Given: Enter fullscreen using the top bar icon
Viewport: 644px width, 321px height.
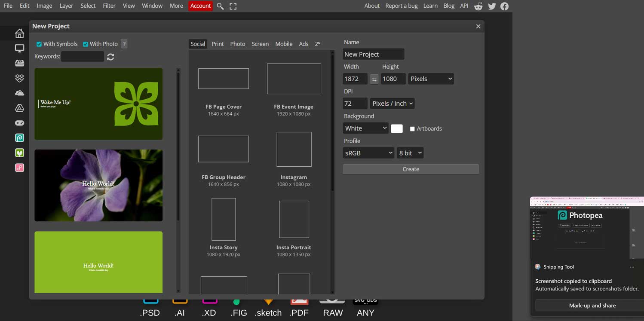Looking at the screenshot, I should click(x=233, y=6).
